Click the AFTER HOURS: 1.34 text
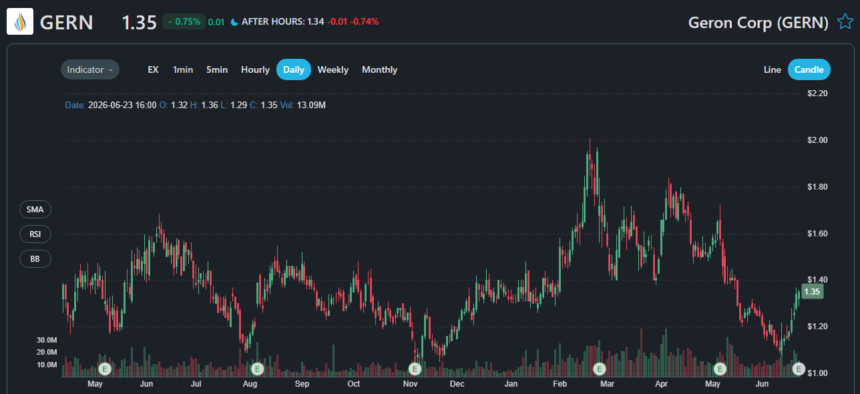This screenshot has height=394, width=860. point(283,22)
